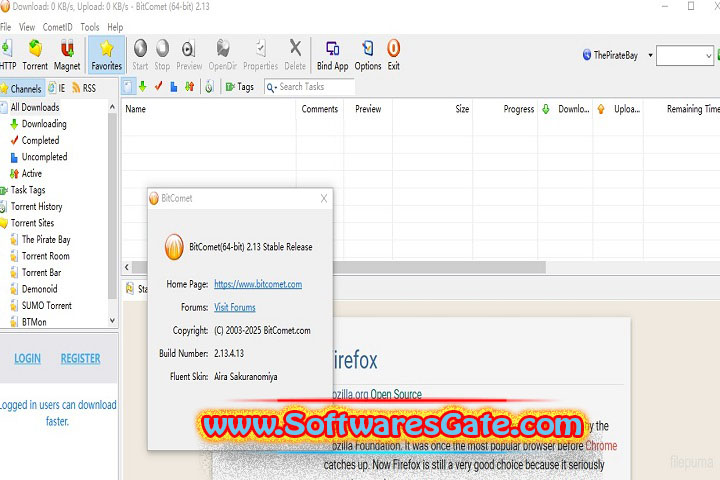
Task: Open the Torrent toolbar button
Action: (35, 55)
